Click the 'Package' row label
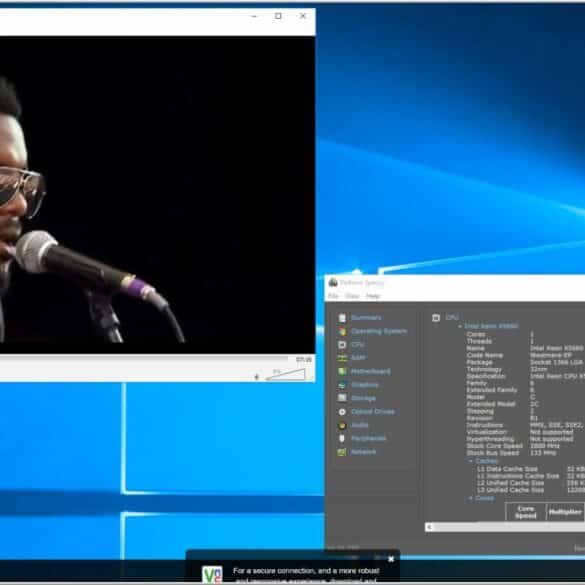 479,362
